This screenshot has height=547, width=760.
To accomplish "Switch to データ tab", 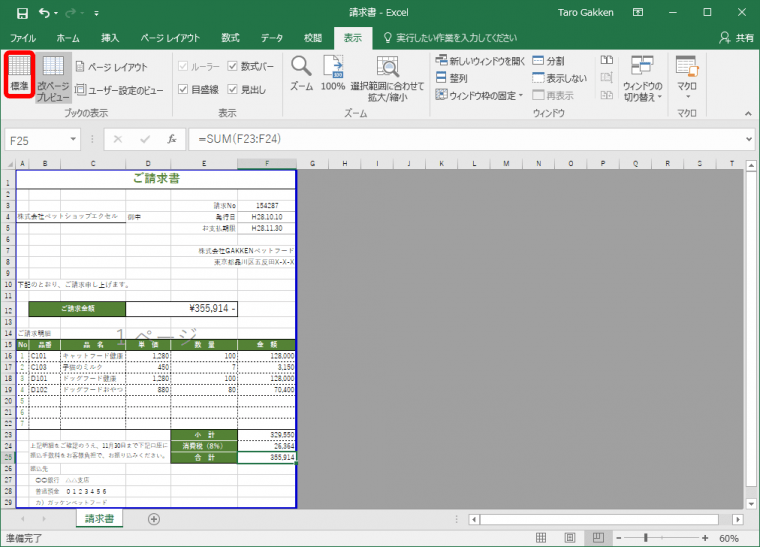I will tap(271, 38).
